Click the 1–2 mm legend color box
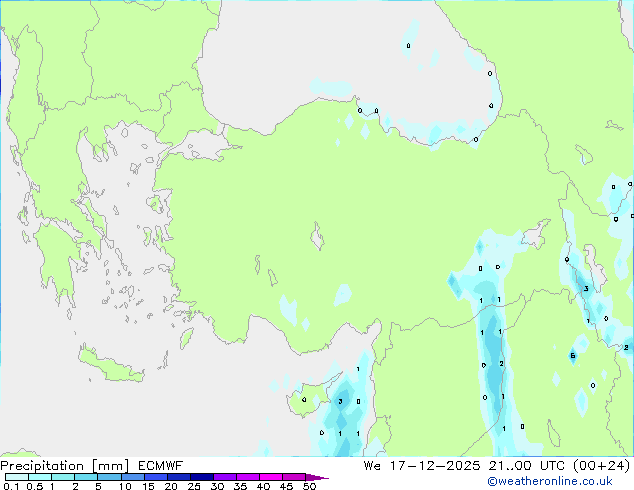 click(63, 477)
